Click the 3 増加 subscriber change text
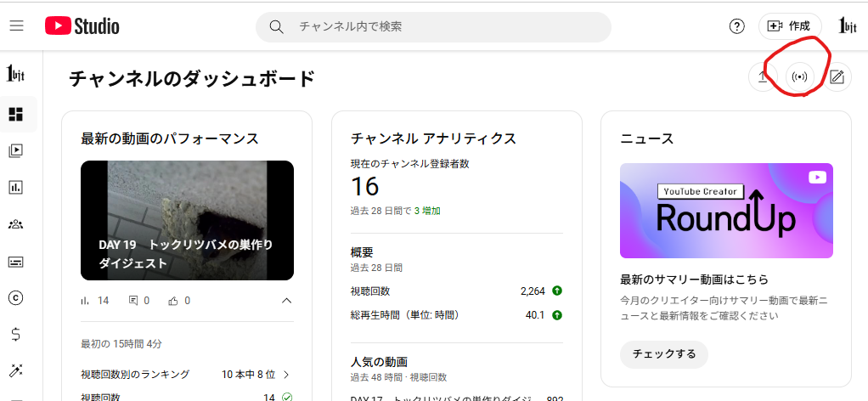 [427, 211]
